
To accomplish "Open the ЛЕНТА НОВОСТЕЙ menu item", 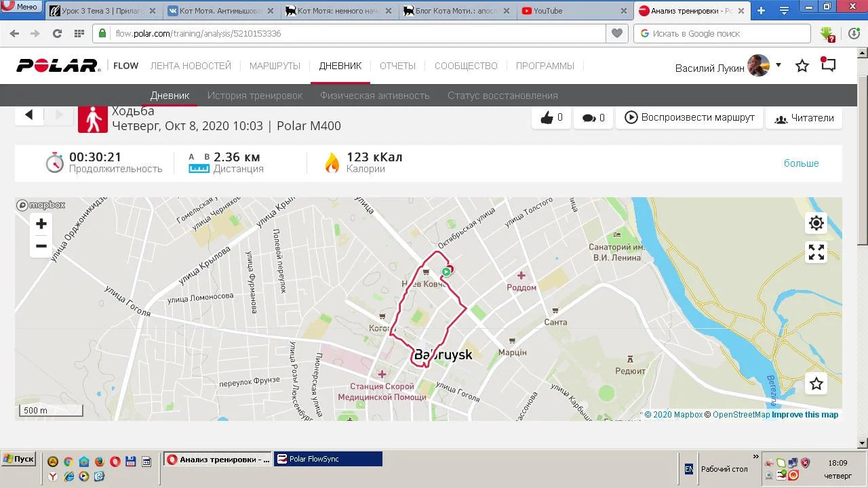I will point(191,66).
